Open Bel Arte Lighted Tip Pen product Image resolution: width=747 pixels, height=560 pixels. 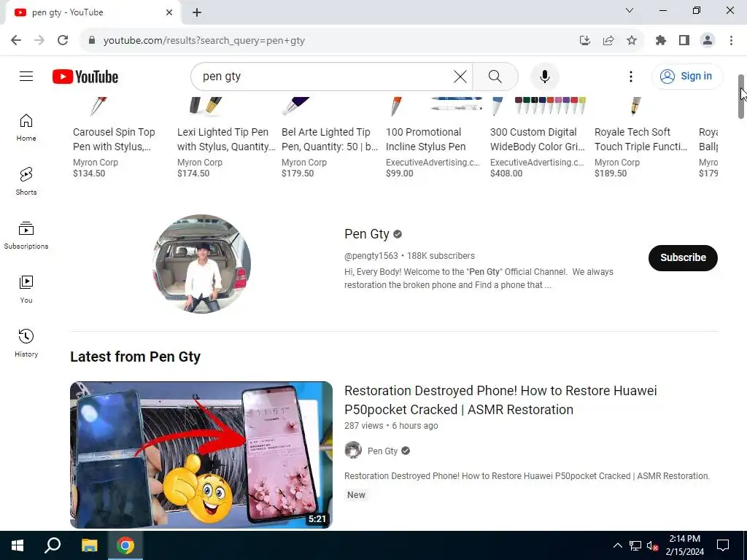tap(330, 139)
